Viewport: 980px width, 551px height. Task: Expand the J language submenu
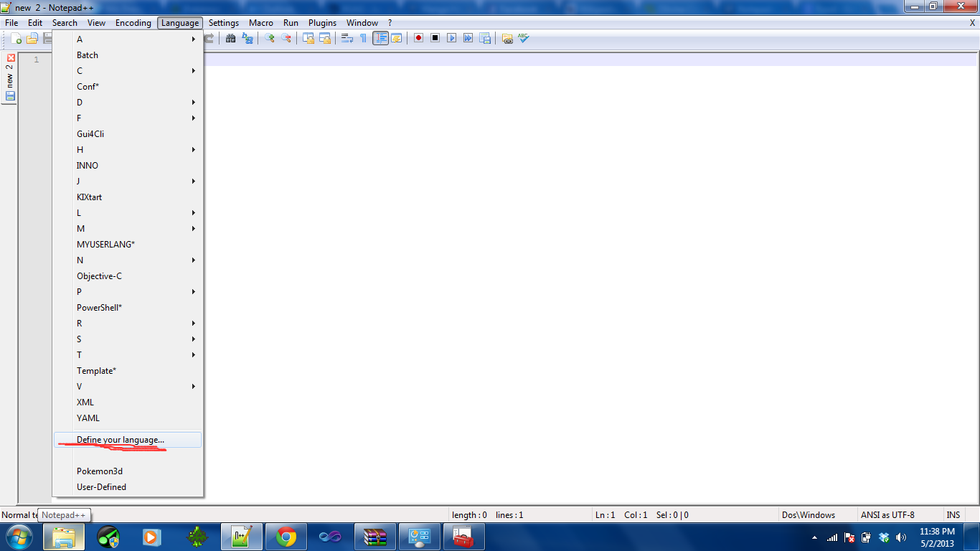click(x=128, y=182)
